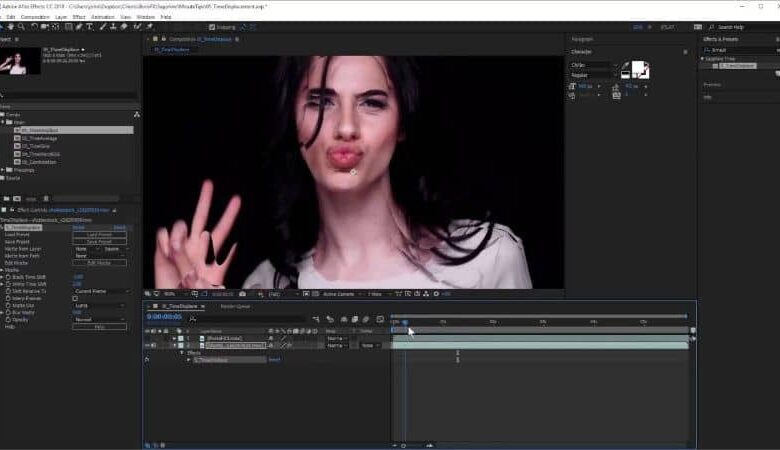Screen dimensions: 780x450
Task: Click the project thumbnail preview
Action: (x=20, y=62)
